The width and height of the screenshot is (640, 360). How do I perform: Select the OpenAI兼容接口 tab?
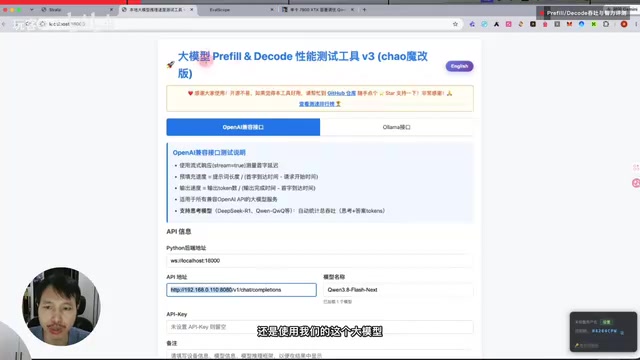243,127
